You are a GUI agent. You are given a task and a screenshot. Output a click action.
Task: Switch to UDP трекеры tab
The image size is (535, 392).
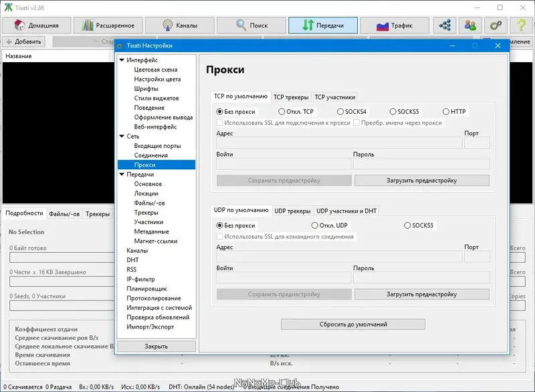point(292,211)
